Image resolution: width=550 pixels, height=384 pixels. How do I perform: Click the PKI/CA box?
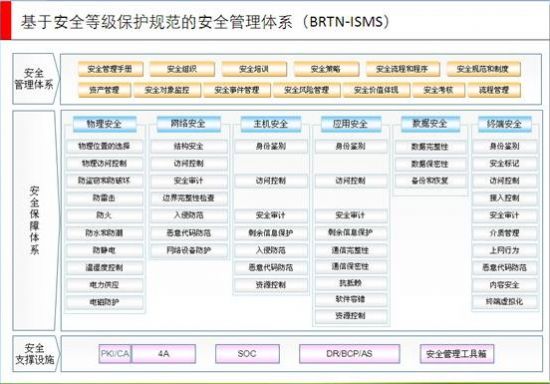[115, 353]
